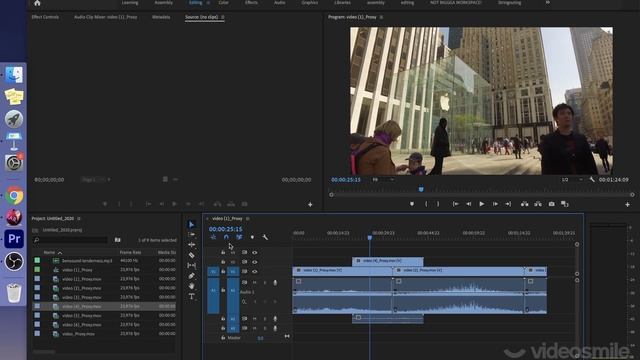Open the Program monitor panel menu
This screenshot has width=640, height=360.
click(x=381, y=17)
